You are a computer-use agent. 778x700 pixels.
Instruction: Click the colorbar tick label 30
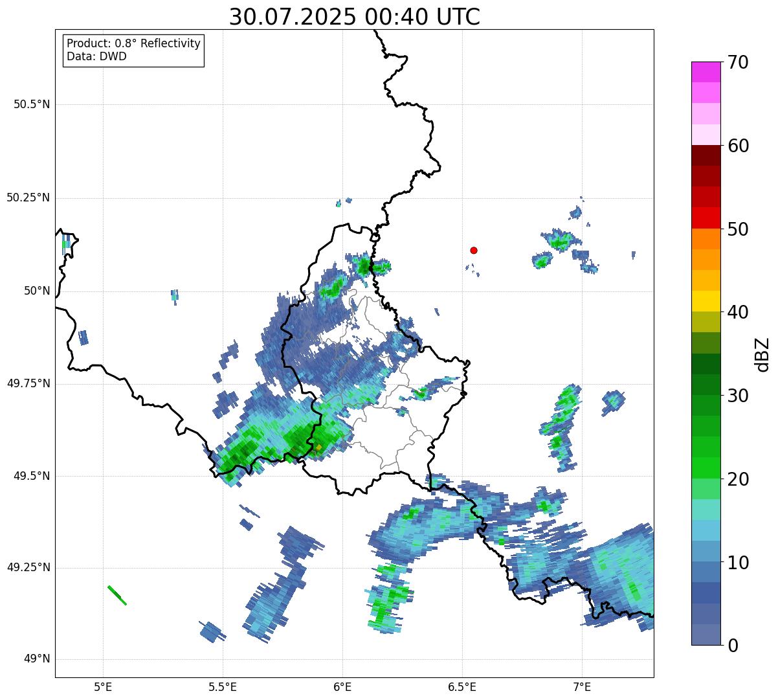tap(738, 396)
